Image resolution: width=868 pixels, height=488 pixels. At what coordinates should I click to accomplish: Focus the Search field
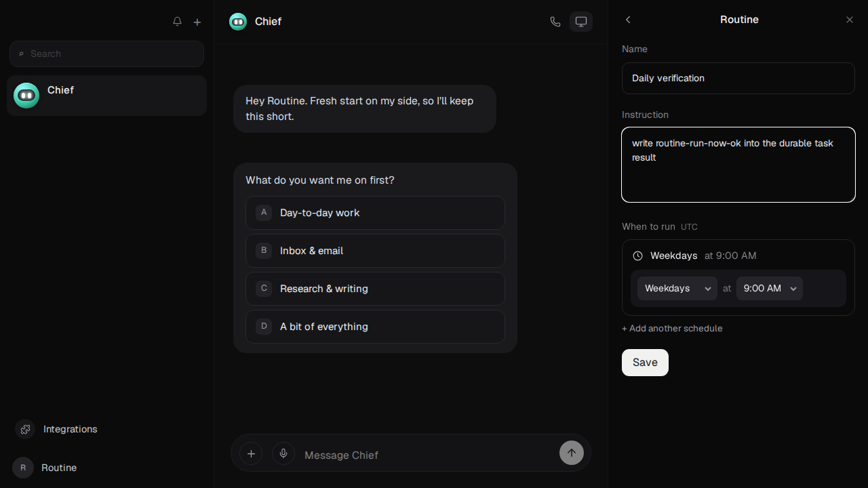tap(106, 54)
